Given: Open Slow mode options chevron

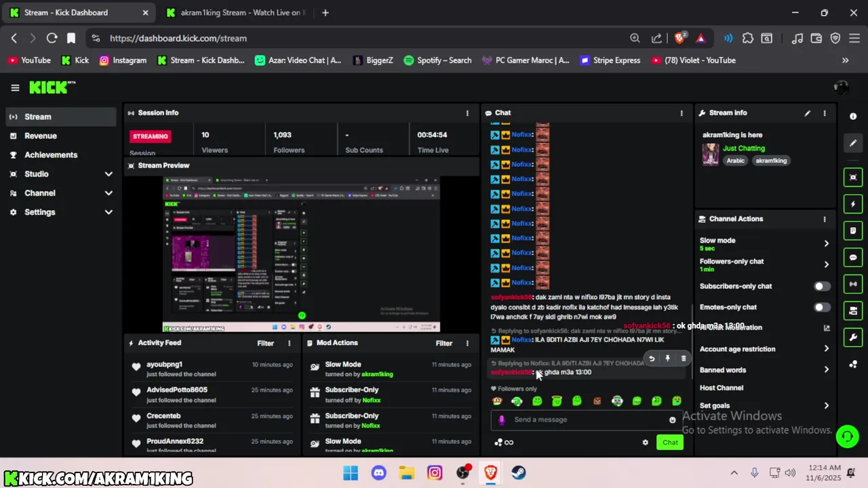Looking at the screenshot, I should [x=826, y=243].
